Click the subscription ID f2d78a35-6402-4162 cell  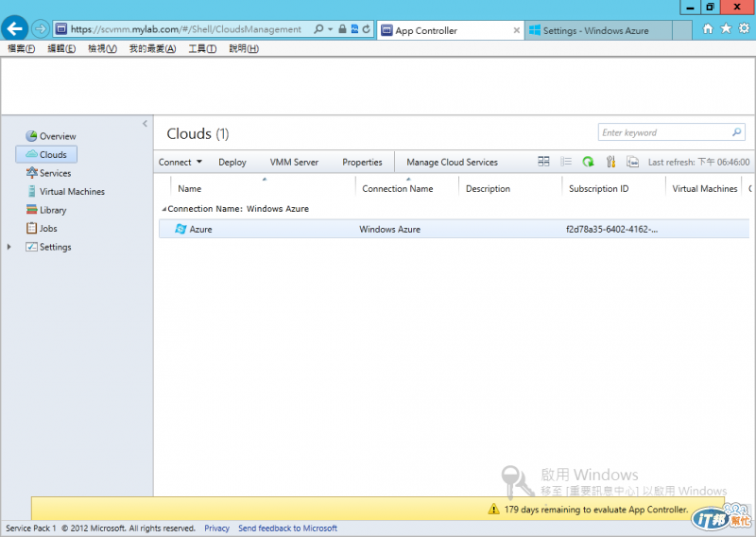point(611,229)
